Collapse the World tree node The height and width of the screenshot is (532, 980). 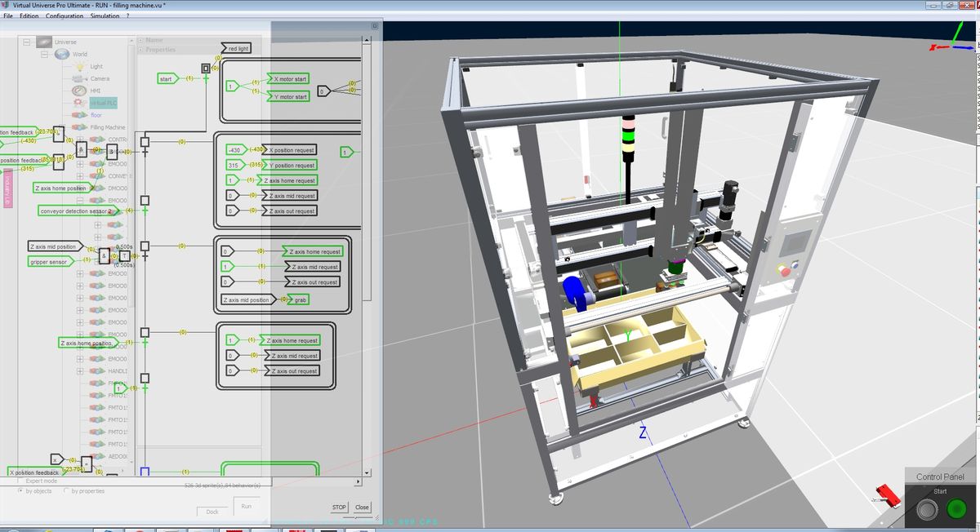pos(44,54)
